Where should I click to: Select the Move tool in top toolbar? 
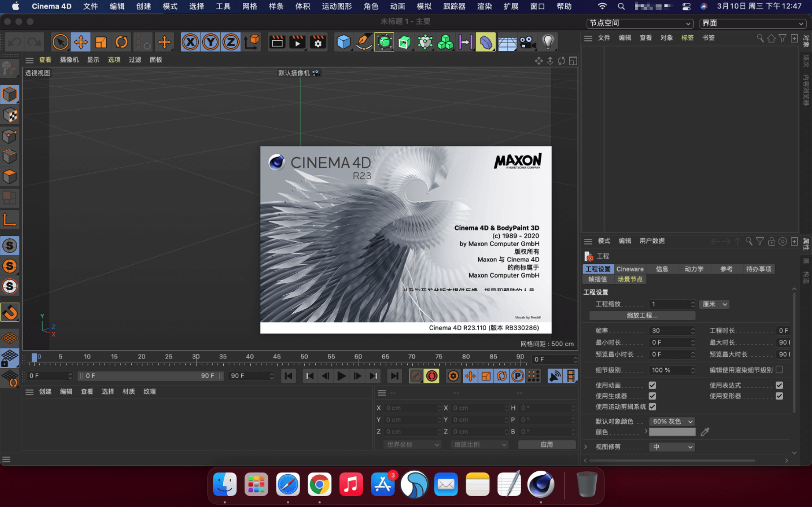click(80, 42)
